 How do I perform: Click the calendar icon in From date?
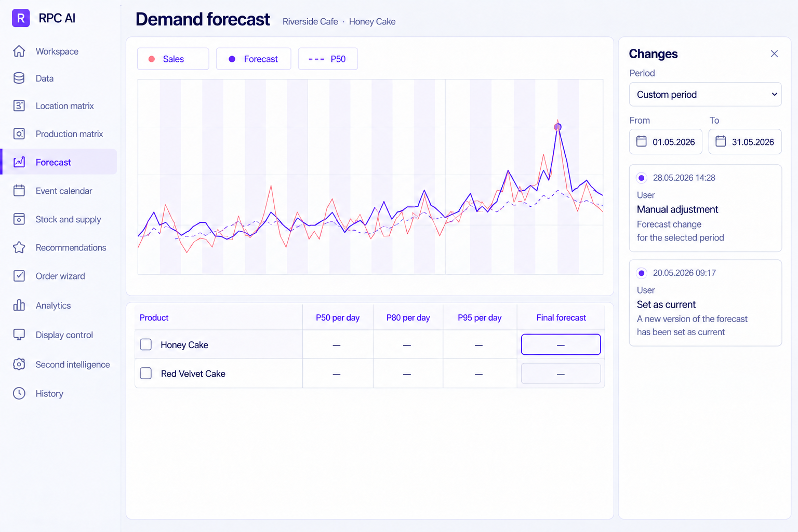click(642, 141)
